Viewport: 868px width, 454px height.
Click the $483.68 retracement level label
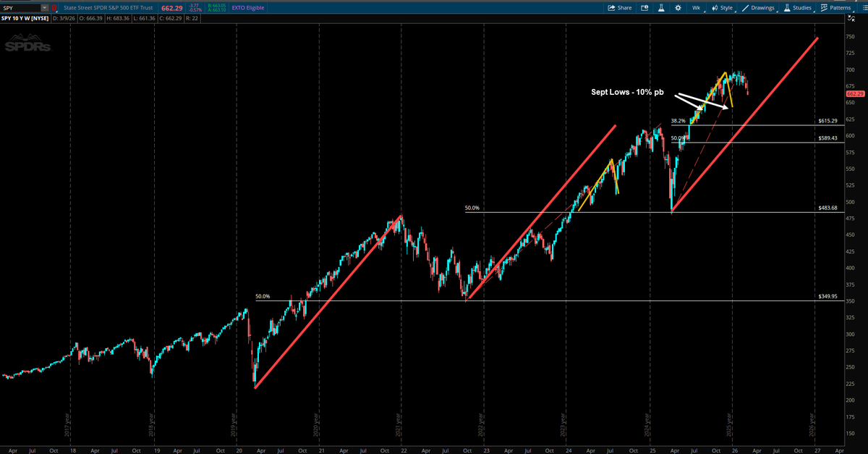tap(827, 208)
